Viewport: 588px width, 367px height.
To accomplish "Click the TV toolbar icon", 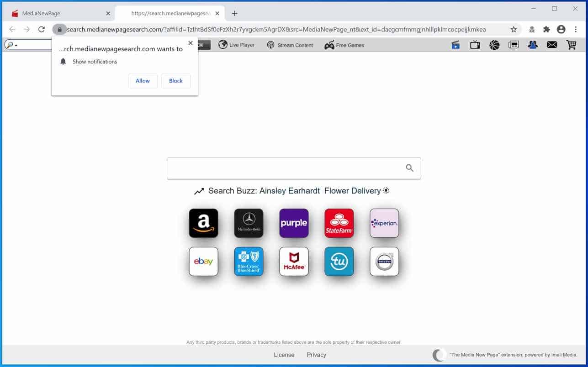I will click(475, 45).
